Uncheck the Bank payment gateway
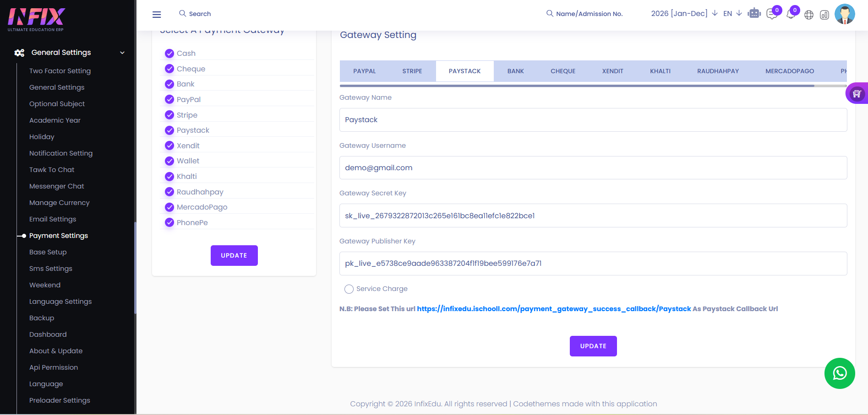Screen dimensions: 868x415 (x=169, y=84)
